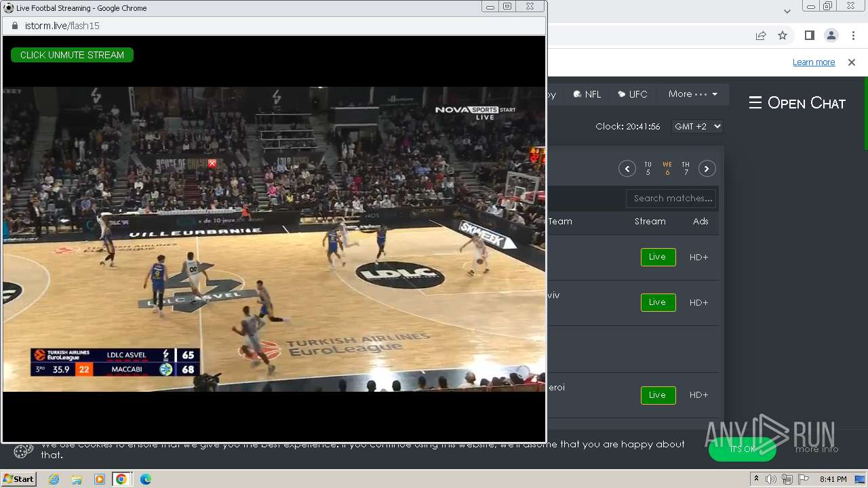The width and height of the screenshot is (868, 488).
Task: Dismiss the infobar with its X button
Action: (852, 62)
